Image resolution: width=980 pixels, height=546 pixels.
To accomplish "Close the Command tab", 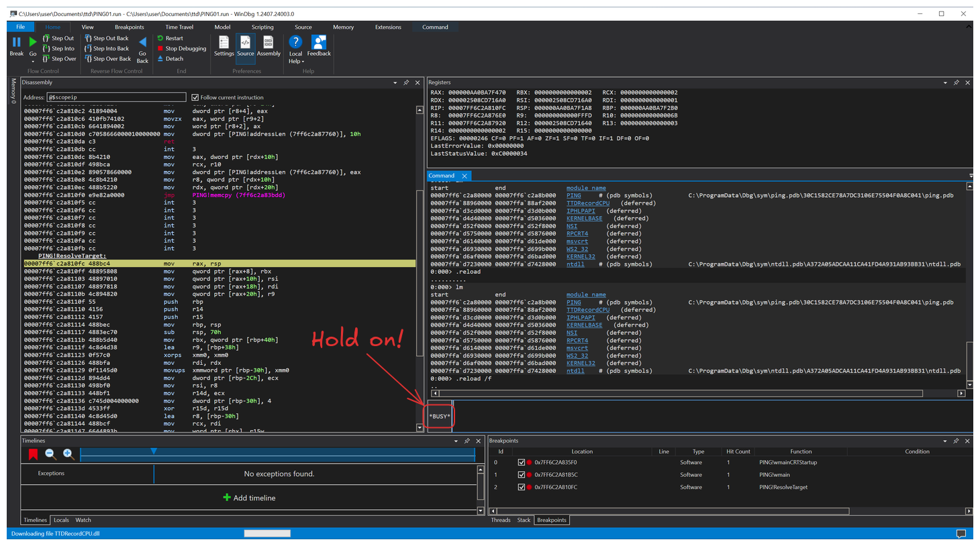I will tap(464, 176).
